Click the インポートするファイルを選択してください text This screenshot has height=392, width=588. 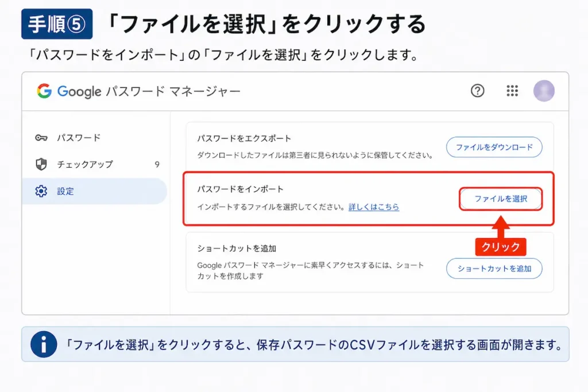pyautogui.click(x=271, y=207)
